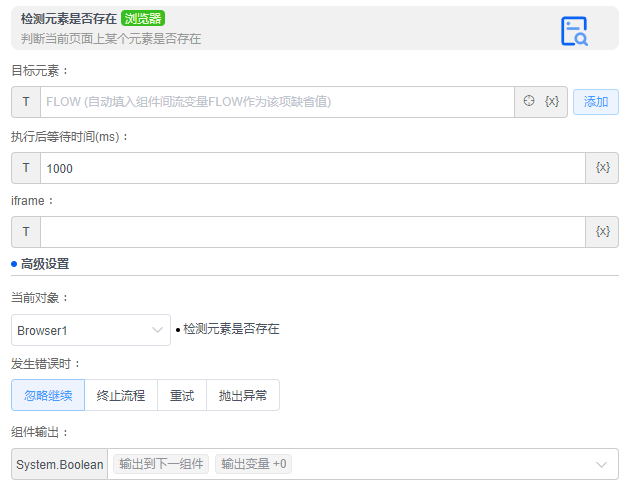Screen dimensions: 630x488
Task: Open variable picker {x} for 目标元素 field
Action: [552, 102]
